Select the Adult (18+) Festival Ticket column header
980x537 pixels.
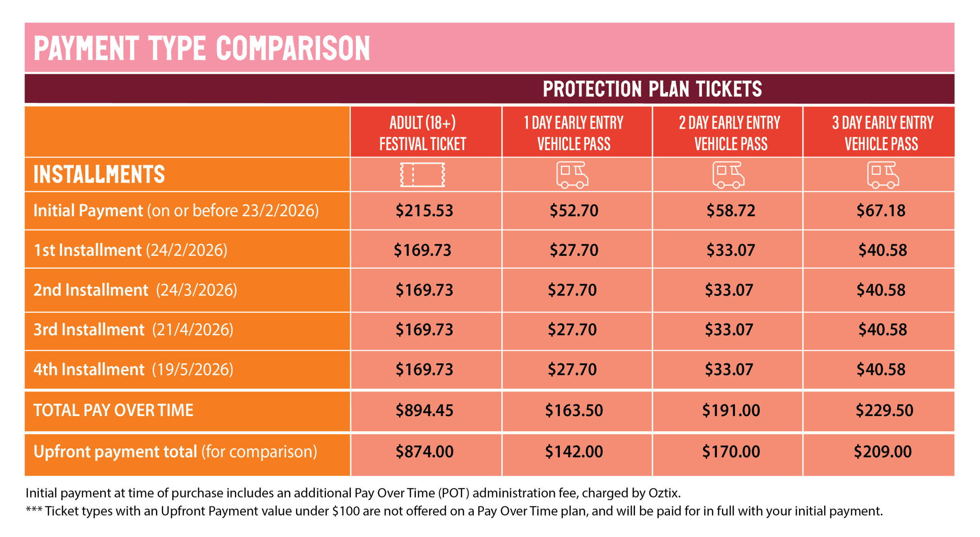coord(423,133)
